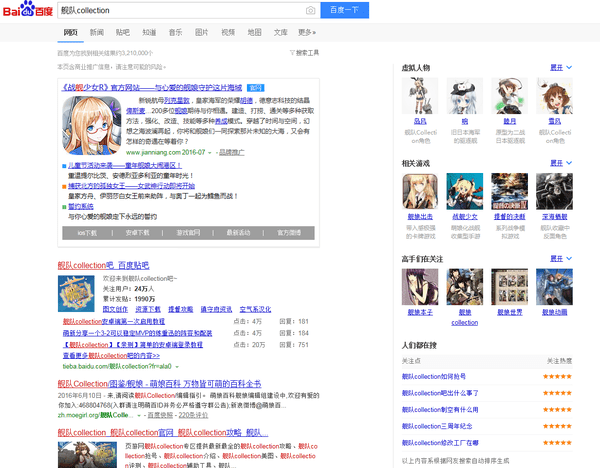The width and height of the screenshot is (600, 468).
Task: Click the 响 character image
Action: pyautogui.click(x=465, y=96)
